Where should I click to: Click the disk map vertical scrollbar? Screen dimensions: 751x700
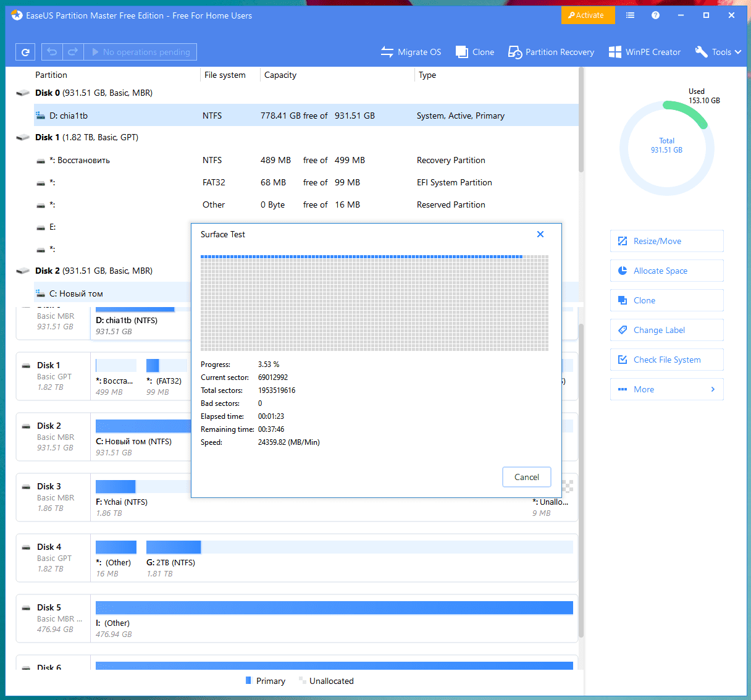tap(581, 482)
